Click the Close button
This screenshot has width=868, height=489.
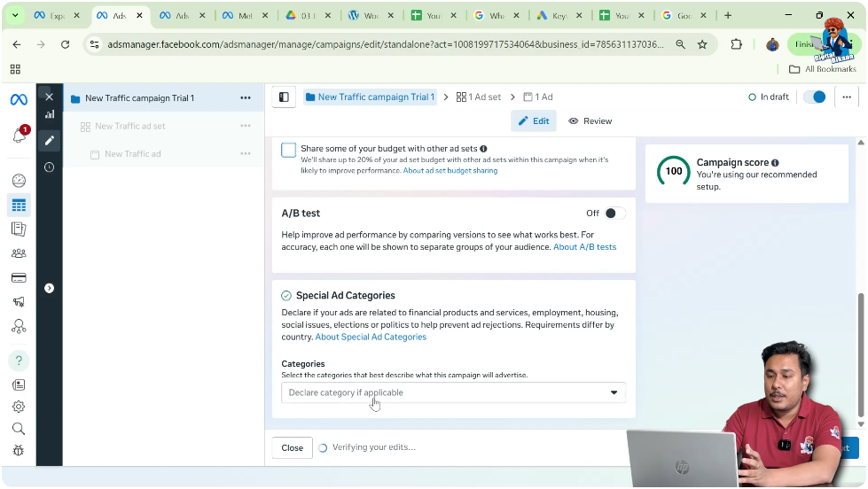point(293,448)
